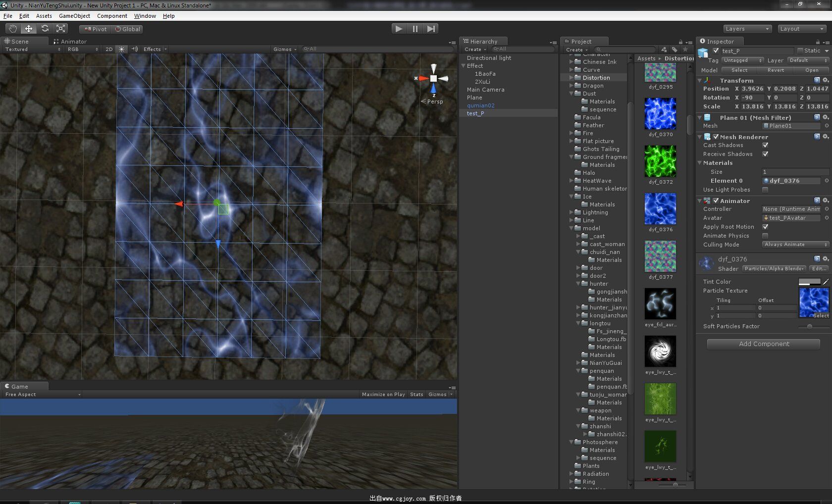Select the Move tool in the toolbar
Screen dimensions: 832x504
tap(29, 29)
